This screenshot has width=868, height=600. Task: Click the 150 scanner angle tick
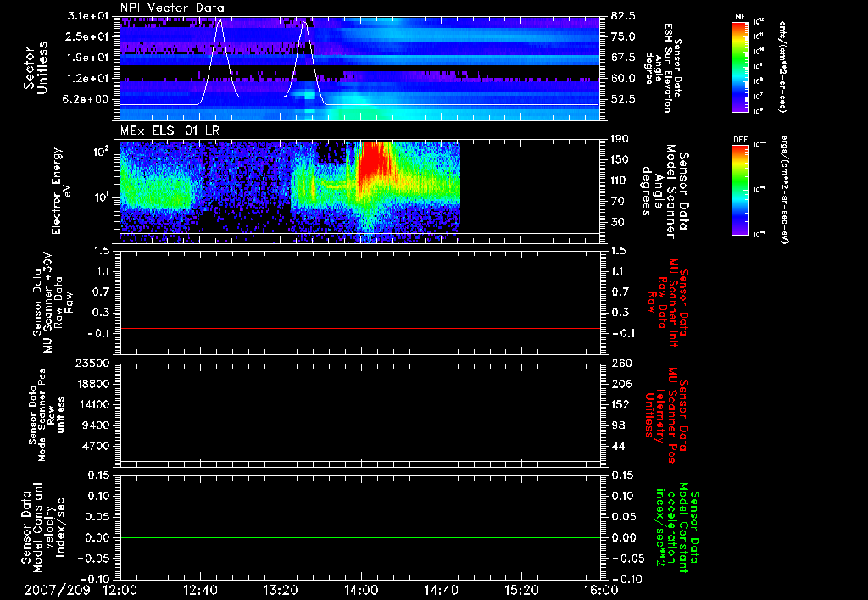(620, 160)
